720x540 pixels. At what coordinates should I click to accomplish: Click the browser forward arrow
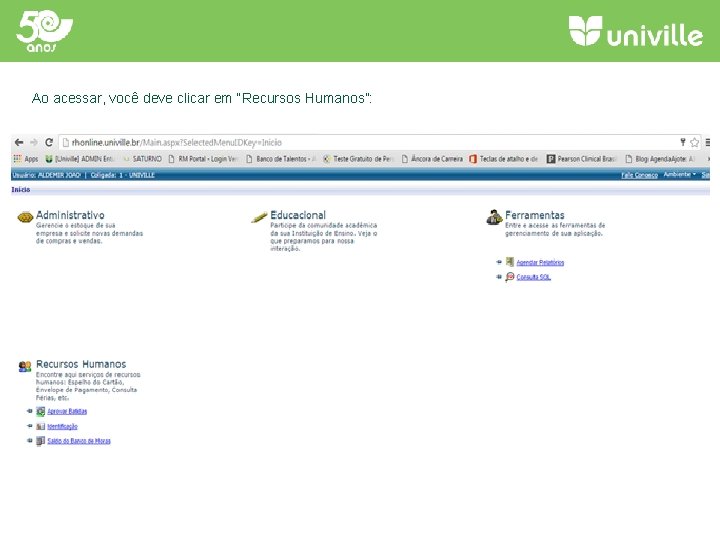pyautogui.click(x=34, y=142)
